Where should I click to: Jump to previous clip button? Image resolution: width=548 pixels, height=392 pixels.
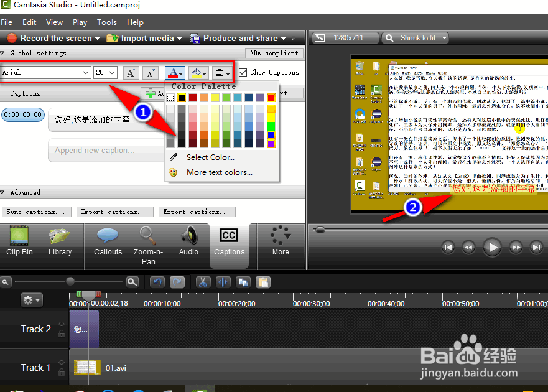[x=448, y=247]
